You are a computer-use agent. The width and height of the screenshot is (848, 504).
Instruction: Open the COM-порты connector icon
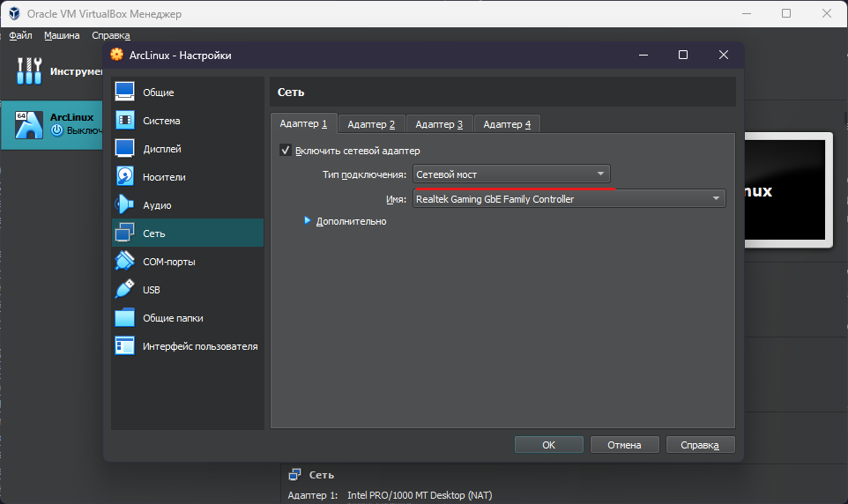tap(124, 261)
